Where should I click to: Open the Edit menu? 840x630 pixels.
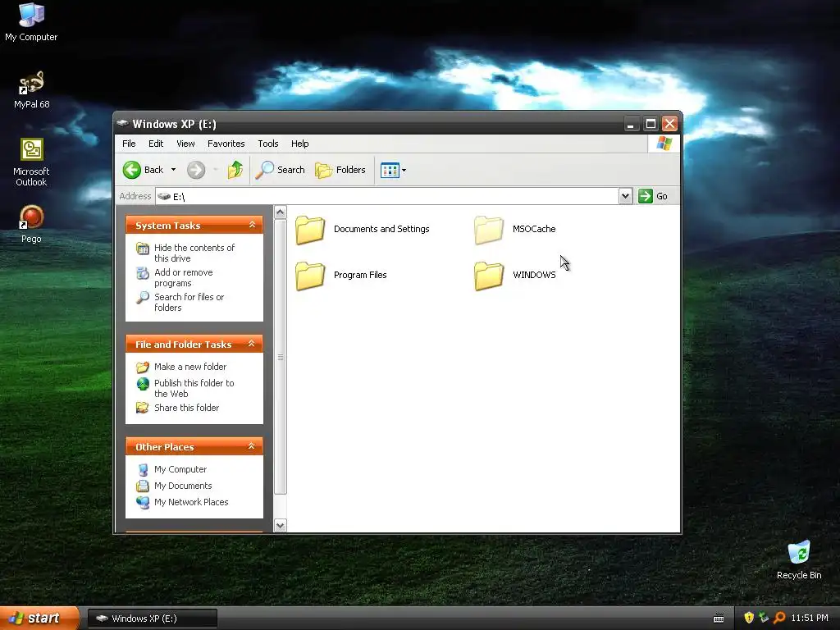click(x=156, y=144)
